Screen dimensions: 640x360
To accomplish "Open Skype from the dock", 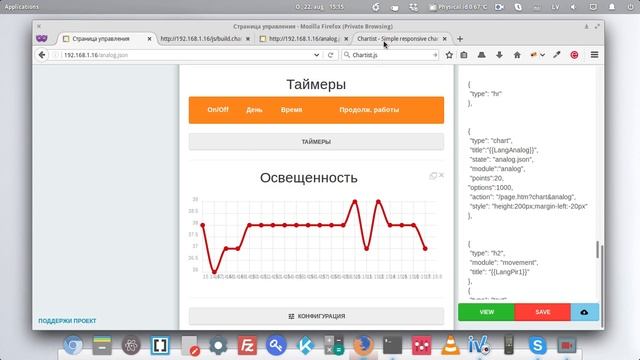I will point(538,345).
